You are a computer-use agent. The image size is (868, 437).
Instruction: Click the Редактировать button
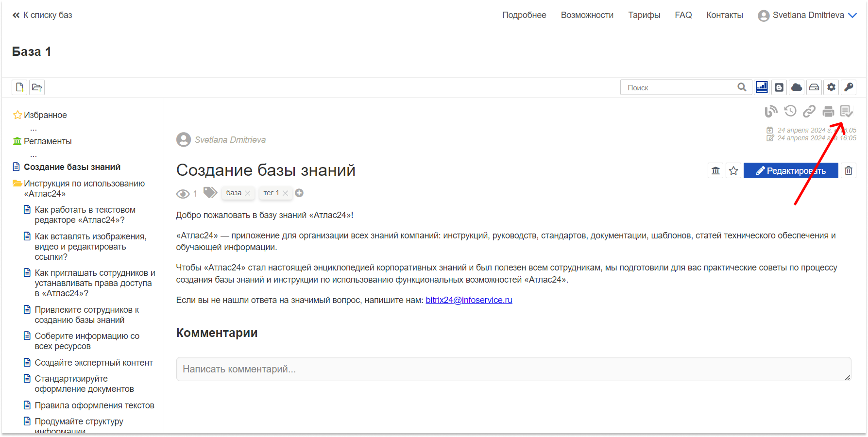pyautogui.click(x=791, y=170)
